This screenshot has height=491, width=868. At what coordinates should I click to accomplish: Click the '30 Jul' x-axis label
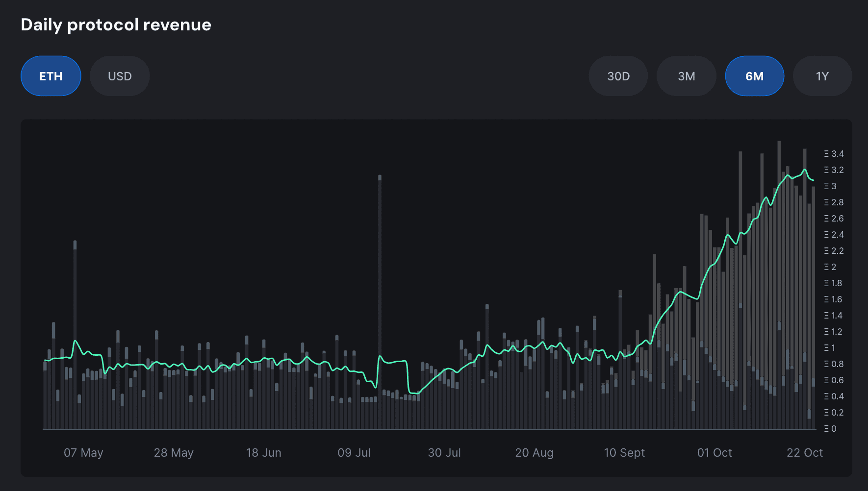coord(444,453)
